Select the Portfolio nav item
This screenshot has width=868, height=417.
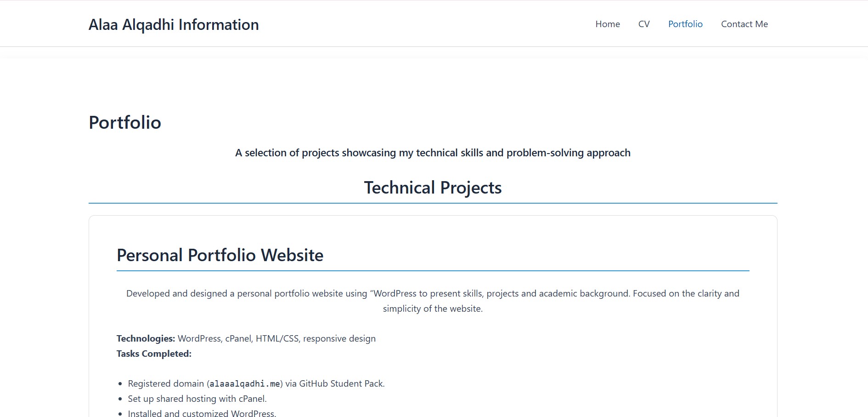685,24
